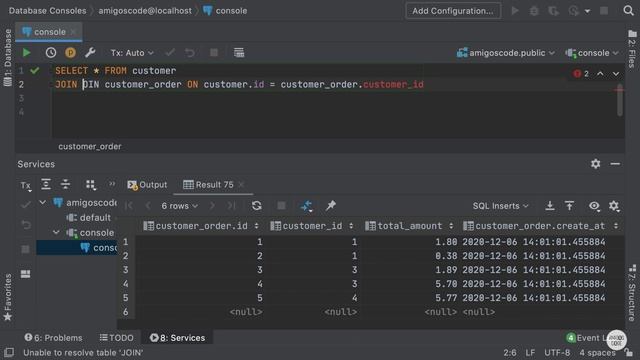
Task: Click compare data icon in result toolbar
Action: click(x=307, y=206)
